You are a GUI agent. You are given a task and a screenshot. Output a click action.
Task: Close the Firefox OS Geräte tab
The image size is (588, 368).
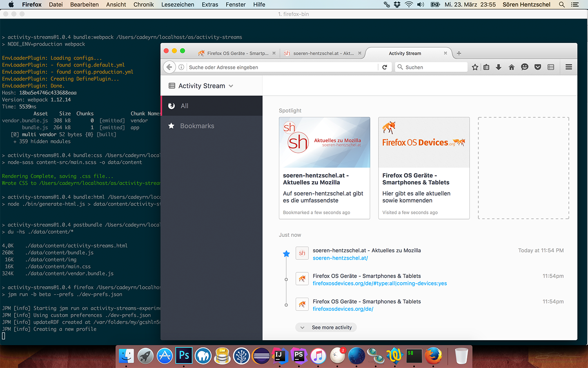pyautogui.click(x=274, y=53)
